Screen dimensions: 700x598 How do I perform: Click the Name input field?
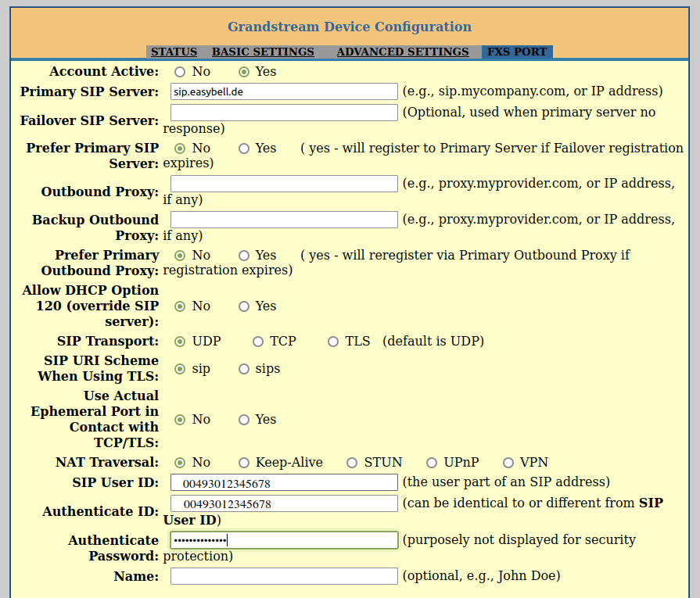[x=284, y=576]
